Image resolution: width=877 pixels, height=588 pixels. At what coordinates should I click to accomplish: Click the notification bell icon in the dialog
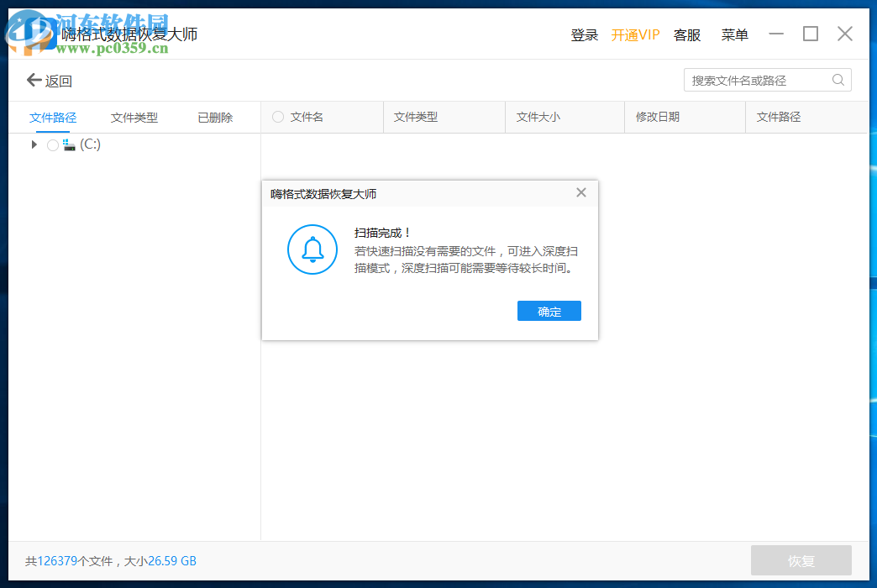[x=312, y=249]
